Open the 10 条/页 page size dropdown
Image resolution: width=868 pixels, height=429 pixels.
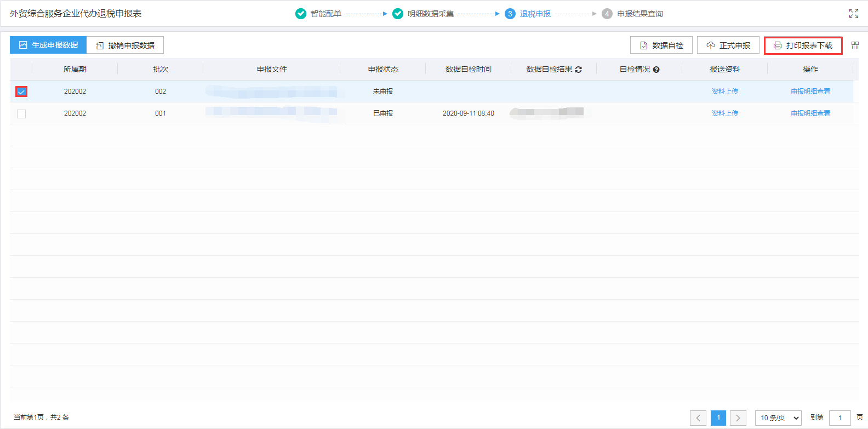pyautogui.click(x=778, y=418)
